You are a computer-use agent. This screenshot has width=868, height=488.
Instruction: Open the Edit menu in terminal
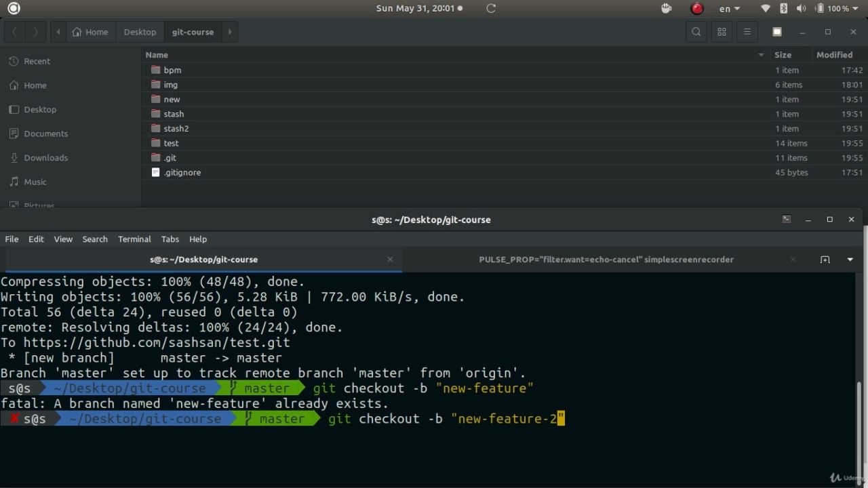pos(36,239)
